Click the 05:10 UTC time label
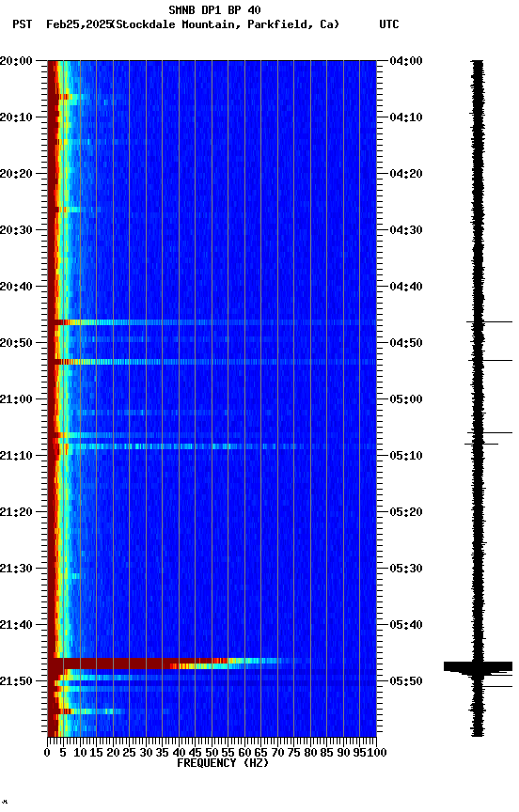The width and height of the screenshot is (519, 812). [x=406, y=456]
